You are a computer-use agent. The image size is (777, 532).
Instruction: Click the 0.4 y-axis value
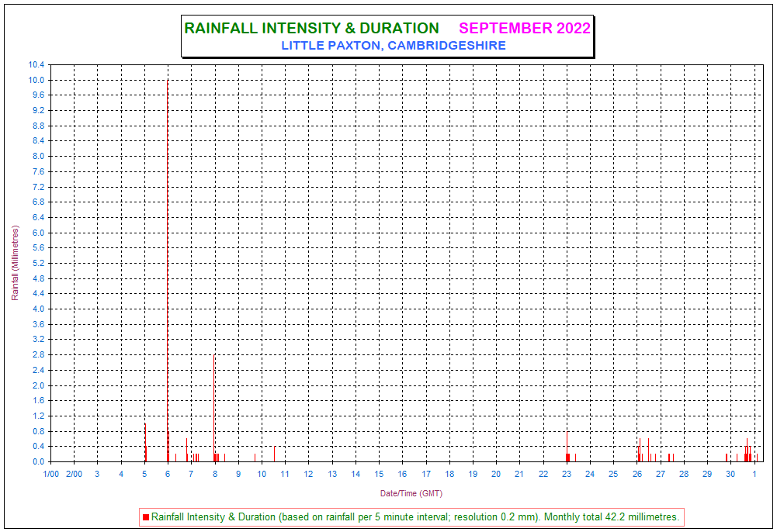coord(38,447)
